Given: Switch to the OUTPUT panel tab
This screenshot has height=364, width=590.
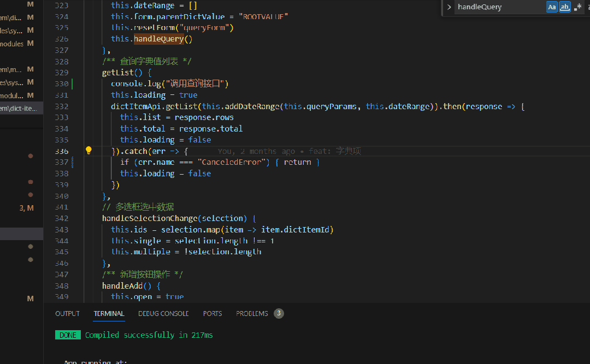Looking at the screenshot, I should 67,314.
